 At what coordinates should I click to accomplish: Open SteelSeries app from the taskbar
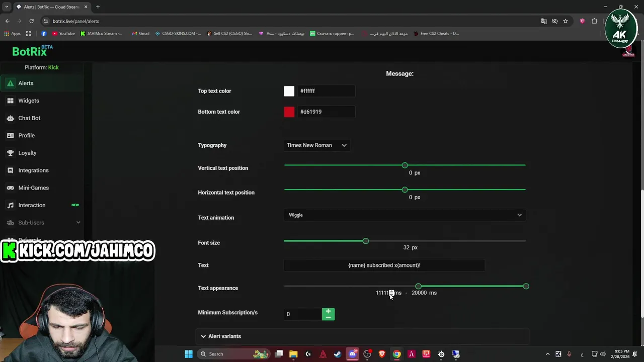pos(441,354)
